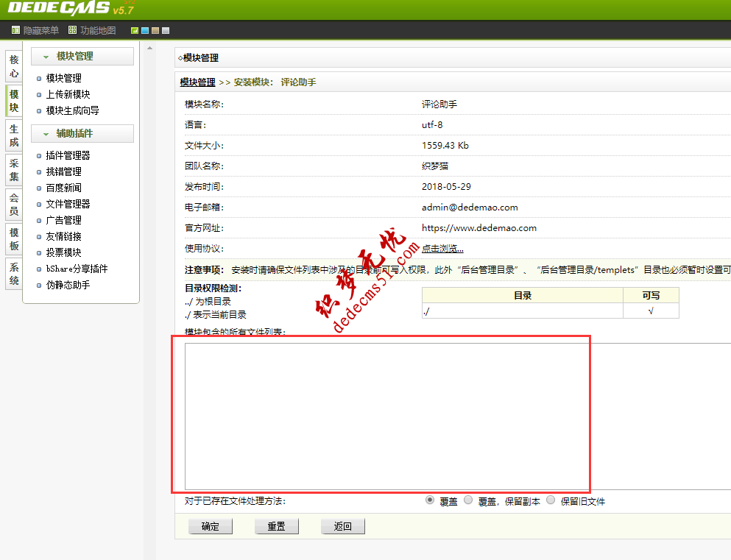Click the 隐藏菜单 (Hide Menu) toolbar icon

[x=29, y=30]
